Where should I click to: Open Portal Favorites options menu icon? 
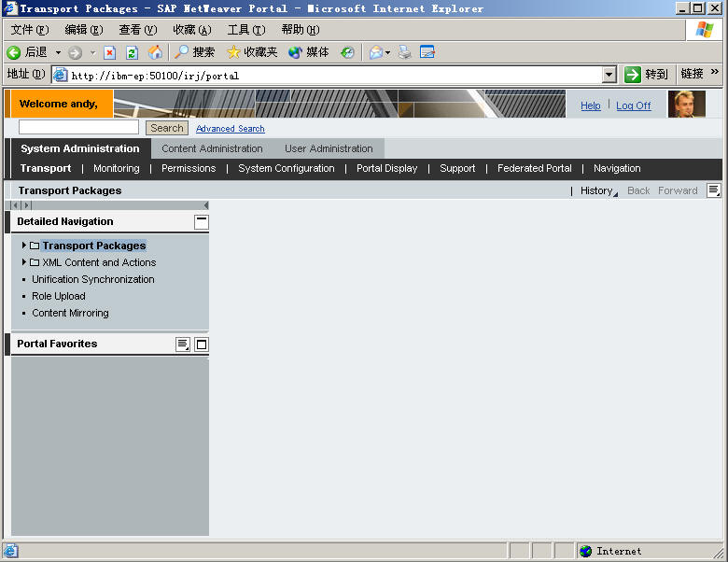click(183, 344)
